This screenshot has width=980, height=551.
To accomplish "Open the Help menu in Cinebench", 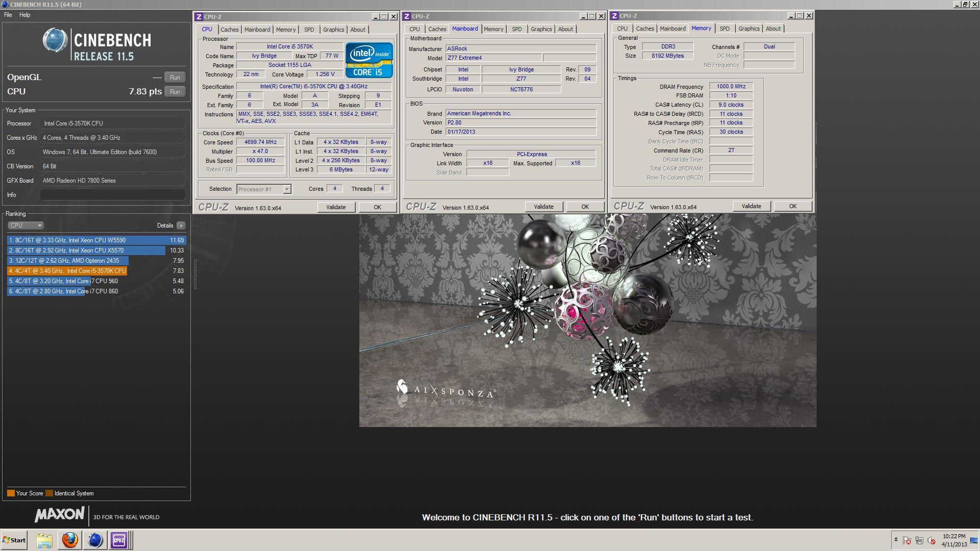I will (x=24, y=15).
